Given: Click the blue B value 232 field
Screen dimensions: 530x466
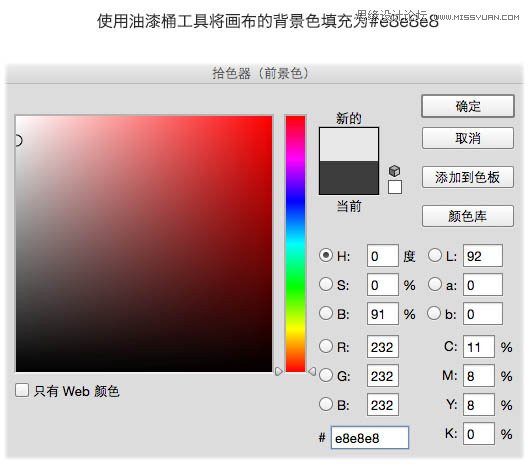Looking at the screenshot, I should tap(383, 405).
